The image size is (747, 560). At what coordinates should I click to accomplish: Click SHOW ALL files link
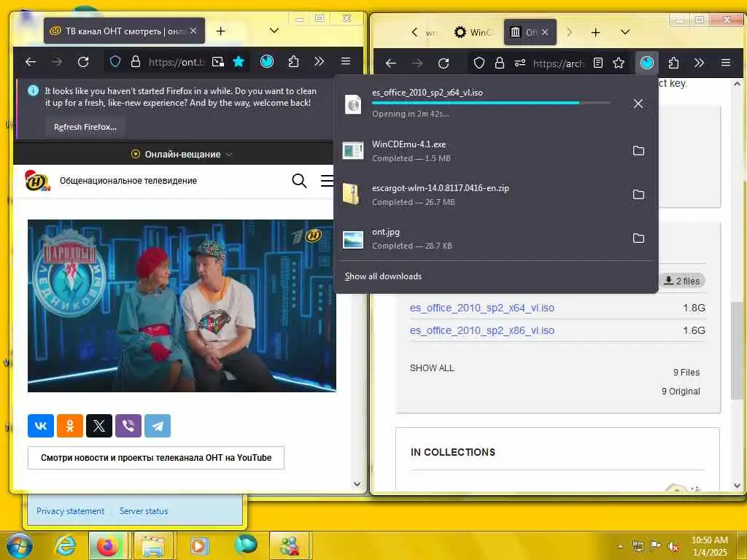coord(432,368)
